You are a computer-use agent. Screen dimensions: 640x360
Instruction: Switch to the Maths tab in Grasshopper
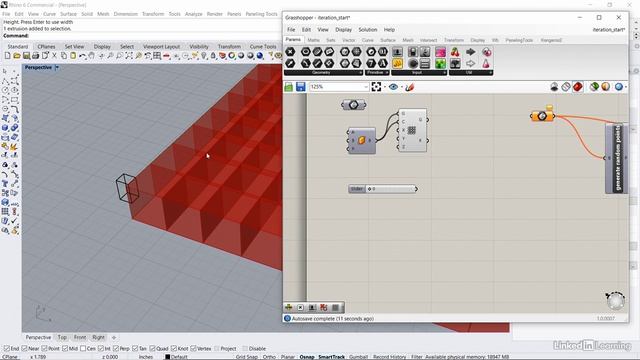point(313,40)
